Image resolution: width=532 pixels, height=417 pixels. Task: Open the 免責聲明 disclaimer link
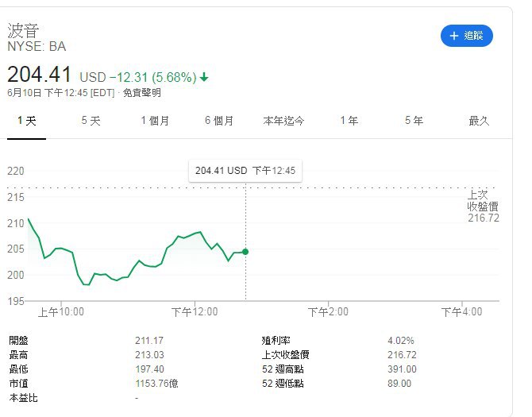(141, 93)
